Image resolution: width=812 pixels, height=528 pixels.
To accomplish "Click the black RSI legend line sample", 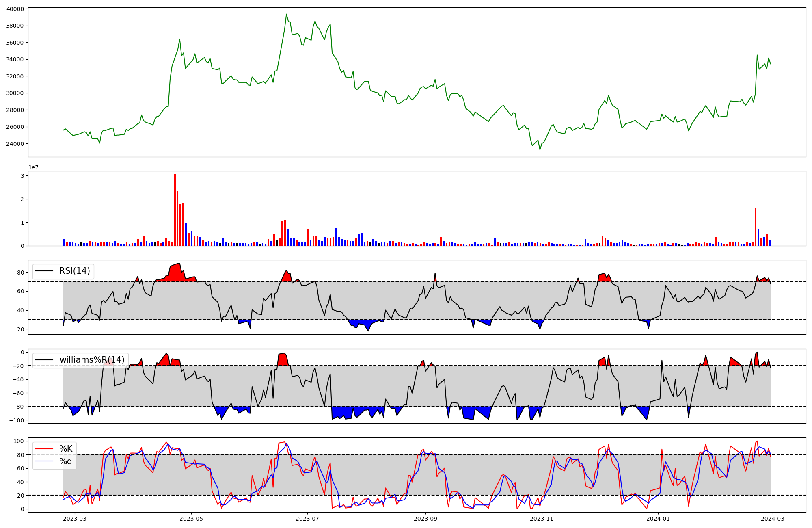I will [45, 271].
